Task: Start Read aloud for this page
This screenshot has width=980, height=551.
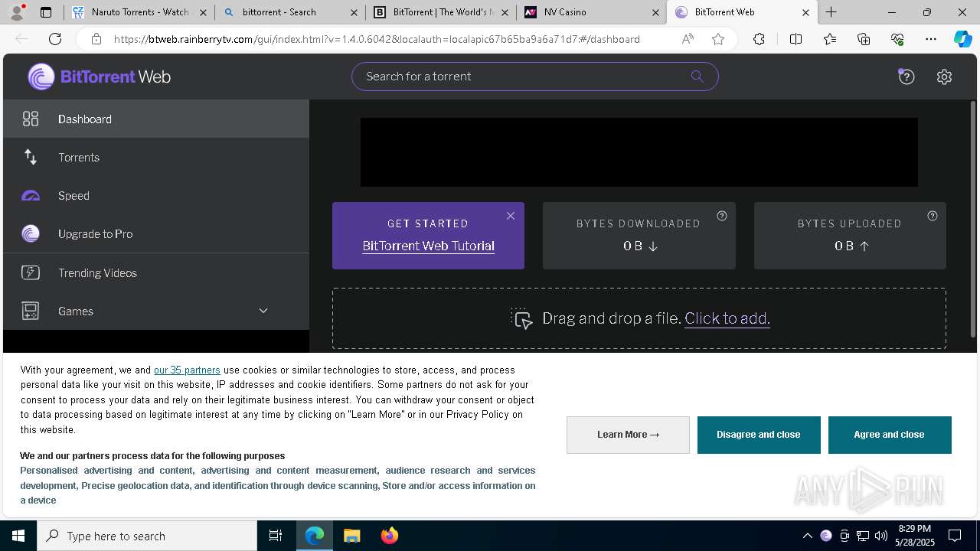Action: coord(688,39)
